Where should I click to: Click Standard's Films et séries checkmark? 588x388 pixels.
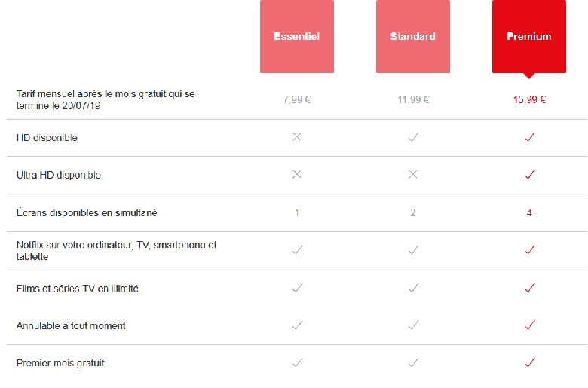(413, 288)
